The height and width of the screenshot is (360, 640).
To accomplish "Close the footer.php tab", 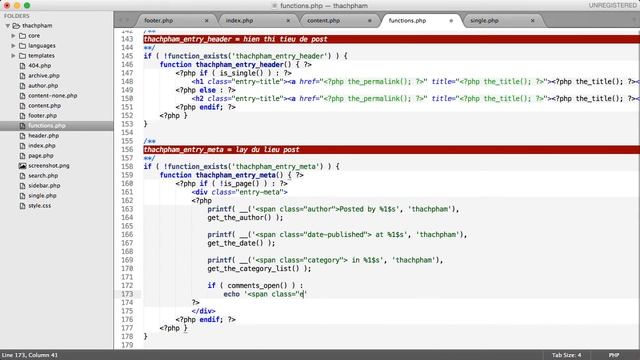I will tap(207, 20).
